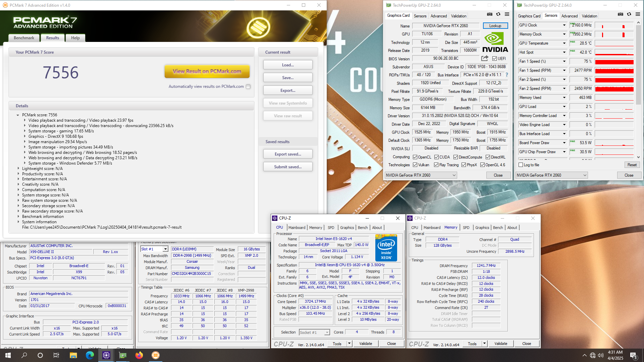Click the refresh icon in GPU-Z Sensors window
The height and width of the screenshot is (362, 644).
[x=629, y=14]
